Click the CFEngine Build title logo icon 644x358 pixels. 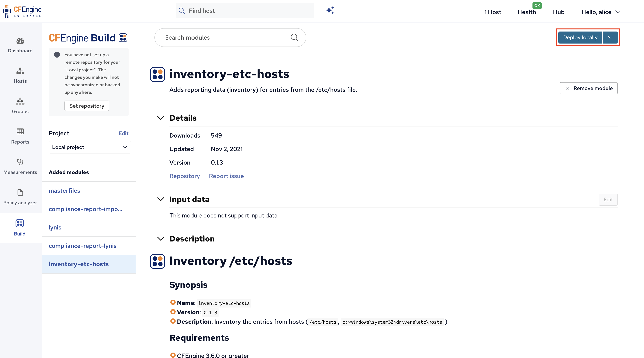123,38
